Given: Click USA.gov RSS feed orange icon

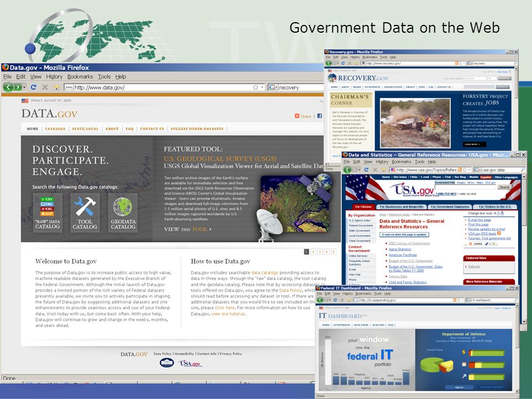Looking at the screenshot, I should pos(499,233).
